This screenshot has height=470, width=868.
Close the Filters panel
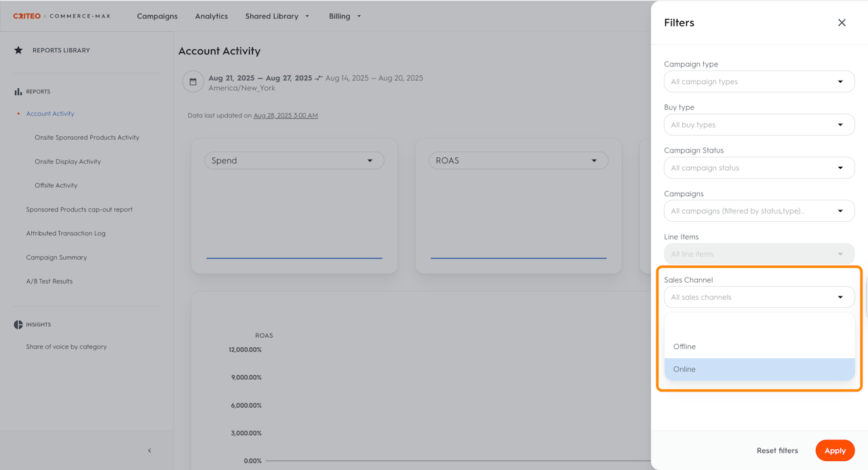click(x=842, y=23)
